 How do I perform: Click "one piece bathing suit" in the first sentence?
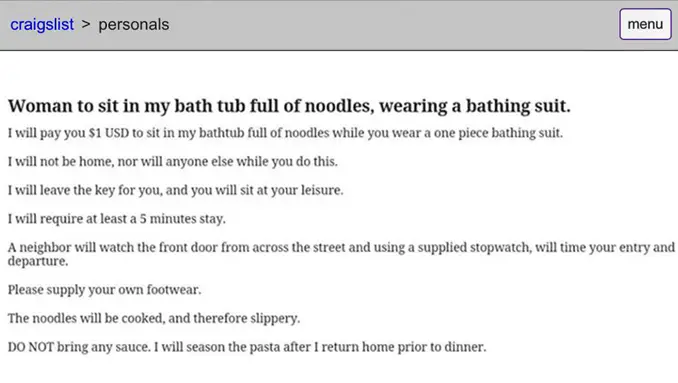[498, 133]
